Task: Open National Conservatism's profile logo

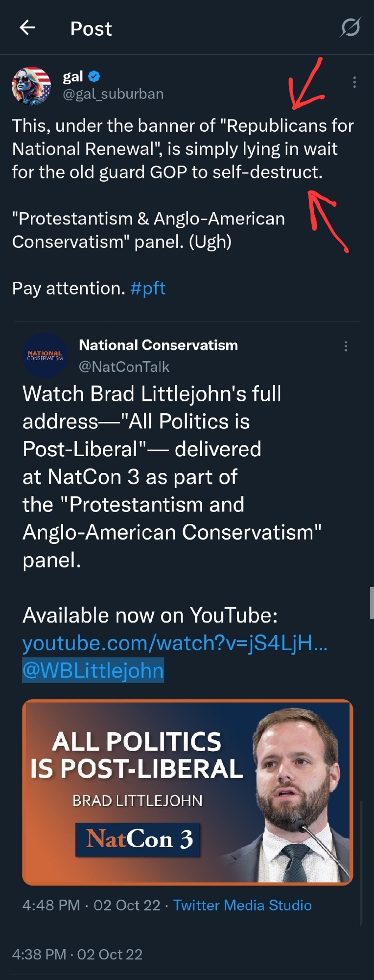Action: [45, 355]
